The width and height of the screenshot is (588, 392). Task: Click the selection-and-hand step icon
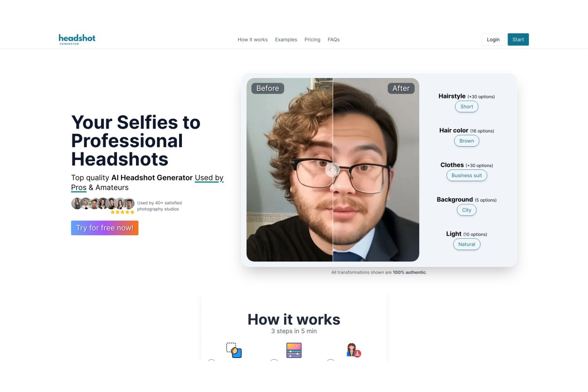(234, 350)
